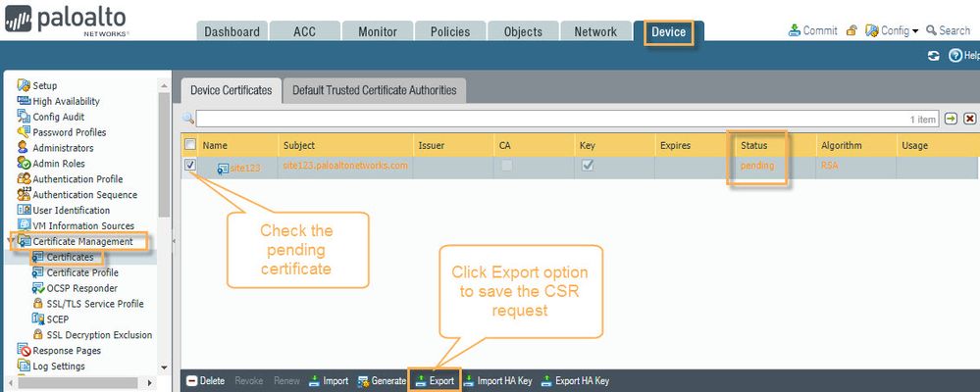Click in the certificate filter input field

(x=568, y=119)
